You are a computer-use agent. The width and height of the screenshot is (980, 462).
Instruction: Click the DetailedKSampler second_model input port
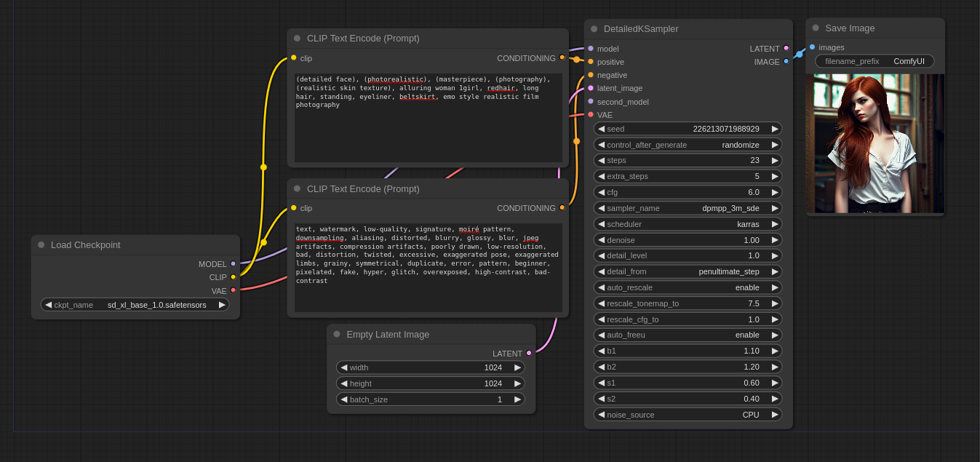click(591, 102)
